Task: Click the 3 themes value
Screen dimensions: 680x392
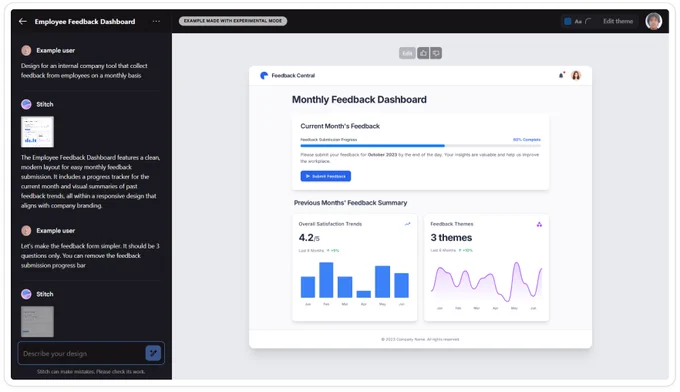Action: pyautogui.click(x=451, y=238)
